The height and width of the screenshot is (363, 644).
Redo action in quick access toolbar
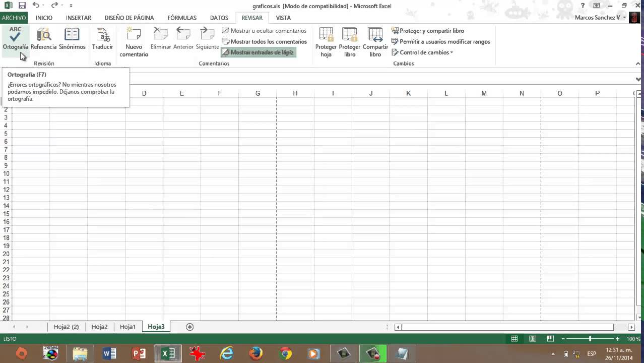54,6
